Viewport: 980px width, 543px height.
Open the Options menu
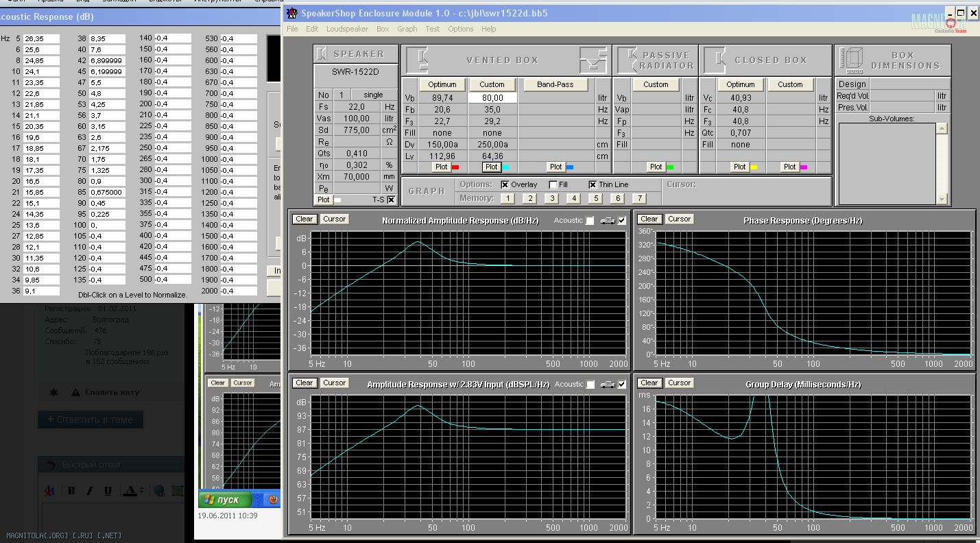(x=460, y=29)
